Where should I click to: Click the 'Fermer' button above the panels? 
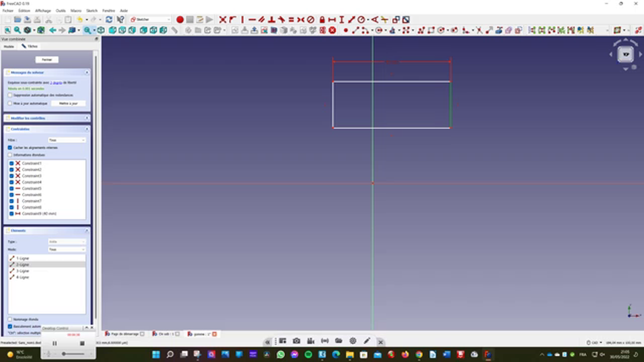click(x=46, y=59)
